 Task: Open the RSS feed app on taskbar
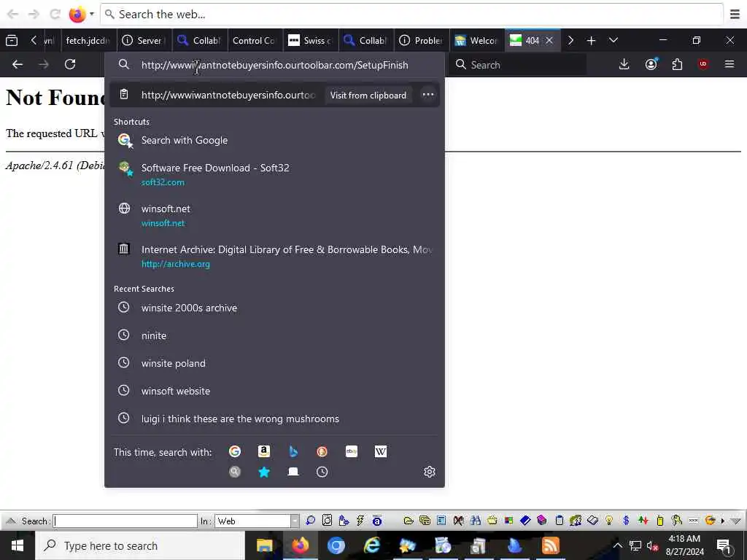pos(550,545)
